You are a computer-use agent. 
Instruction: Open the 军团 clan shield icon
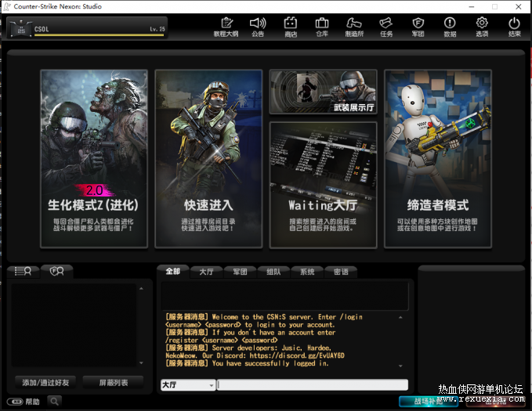point(418,27)
